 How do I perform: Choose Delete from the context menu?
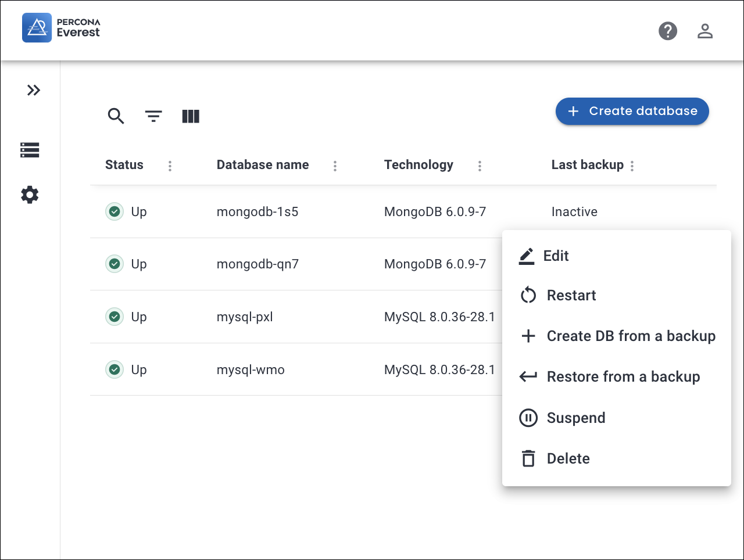(x=617, y=458)
